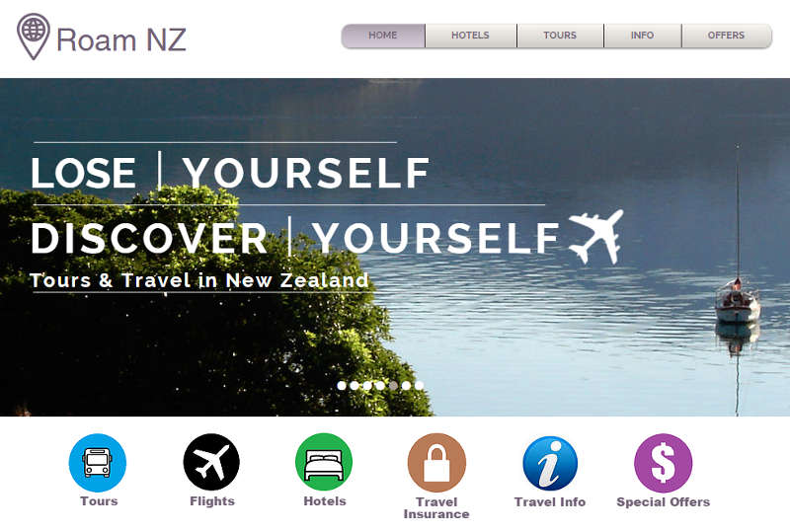Click the grey active slideshow dot

[x=393, y=385]
